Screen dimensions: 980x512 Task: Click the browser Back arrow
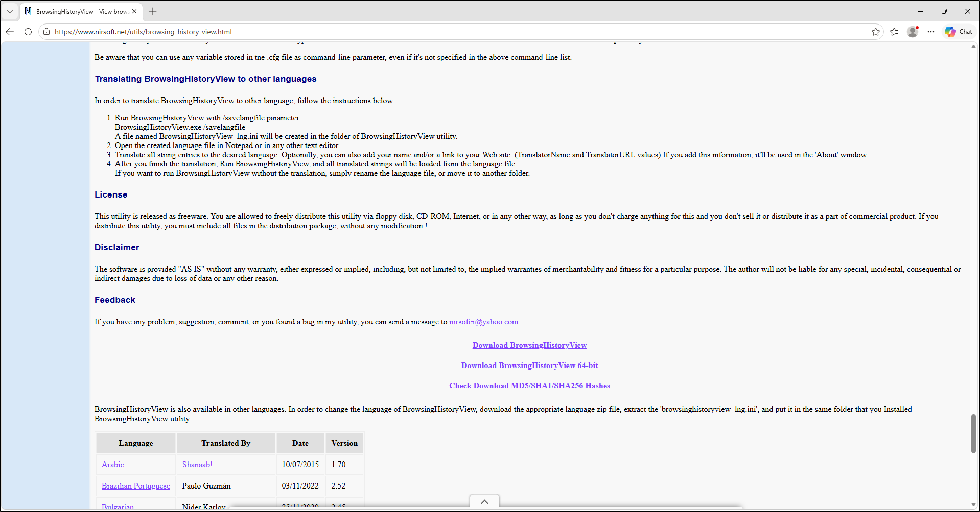pos(10,32)
